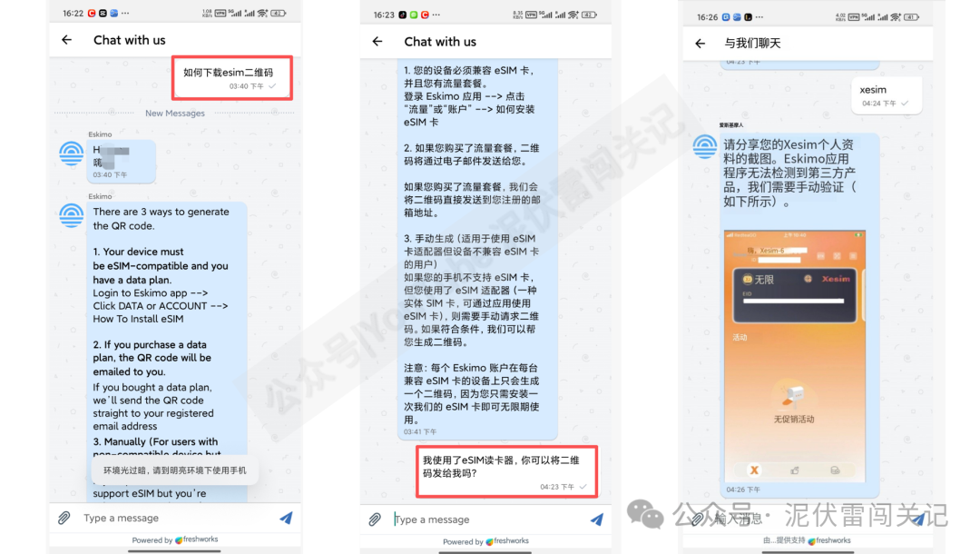Image resolution: width=980 pixels, height=554 pixels.
Task: Tap send arrow in left chat screen
Action: pos(286,518)
